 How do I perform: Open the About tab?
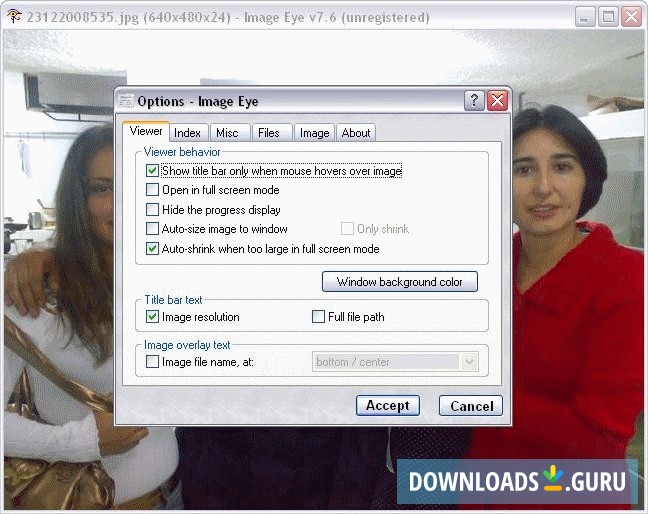356,133
